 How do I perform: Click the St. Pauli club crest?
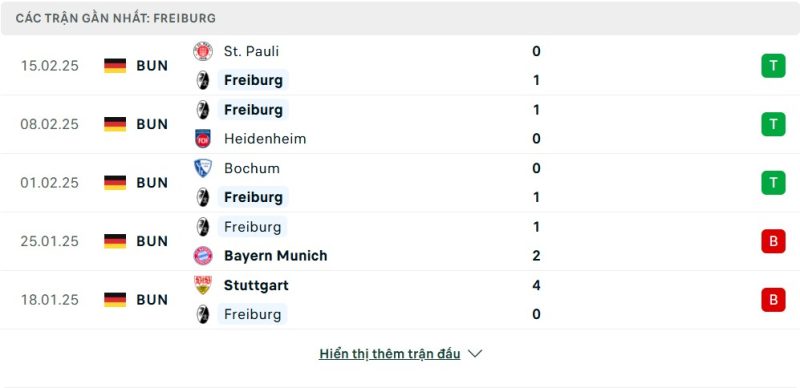[203, 52]
